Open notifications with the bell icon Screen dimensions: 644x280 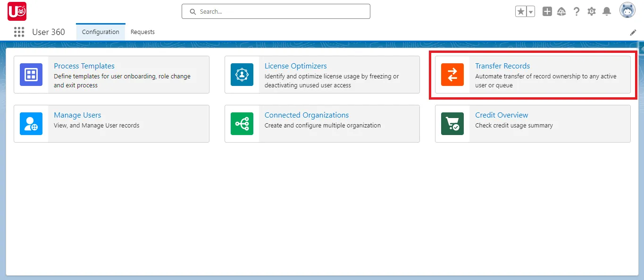click(x=607, y=11)
